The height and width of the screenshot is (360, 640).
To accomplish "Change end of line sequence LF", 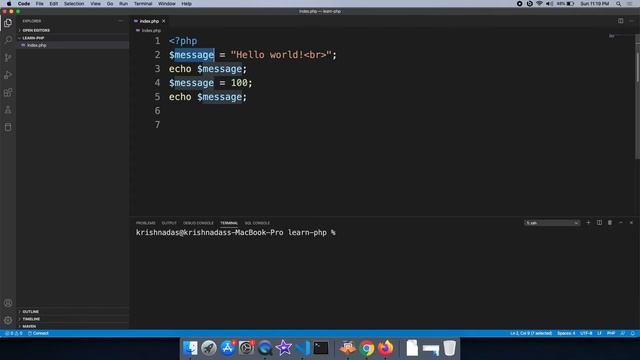I will tap(599, 333).
